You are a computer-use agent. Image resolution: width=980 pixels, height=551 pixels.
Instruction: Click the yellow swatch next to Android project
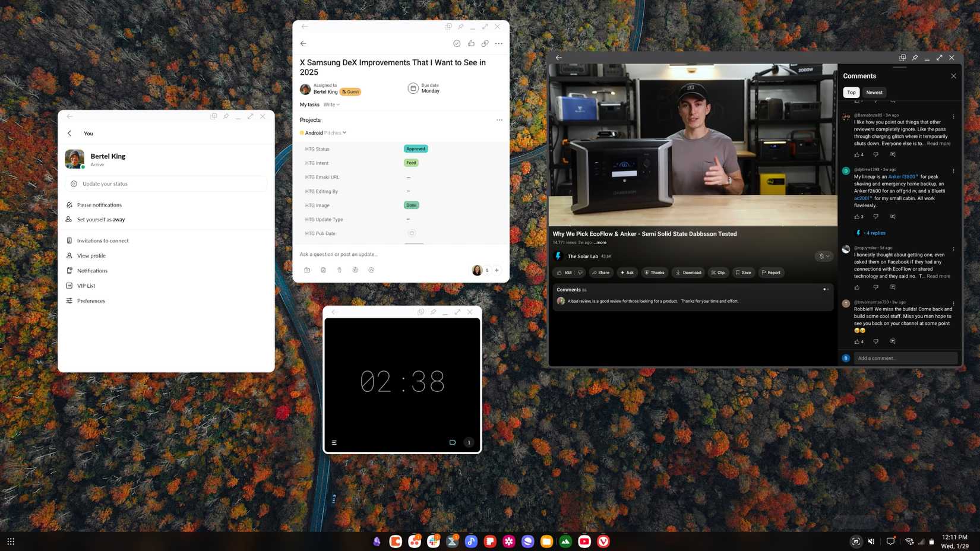[x=302, y=132]
